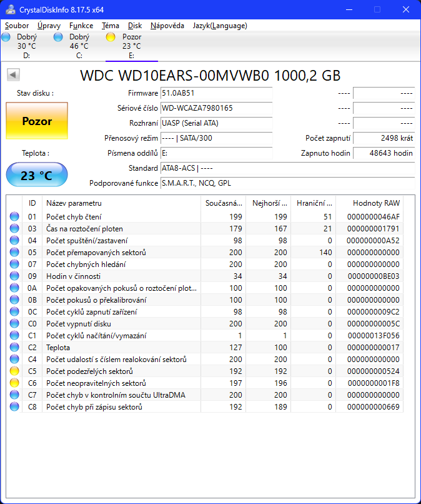Open the Funkce menu

coord(81,26)
